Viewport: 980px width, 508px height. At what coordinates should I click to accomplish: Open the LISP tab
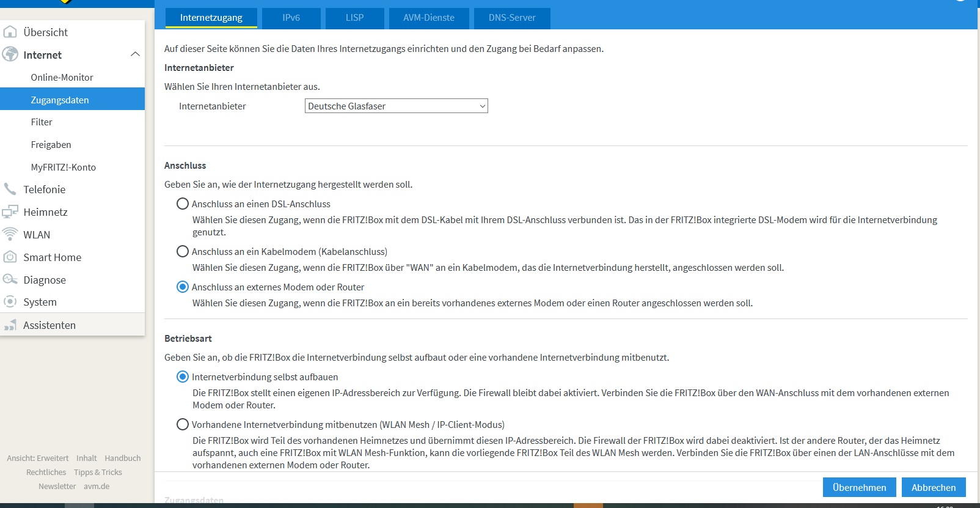coord(355,18)
